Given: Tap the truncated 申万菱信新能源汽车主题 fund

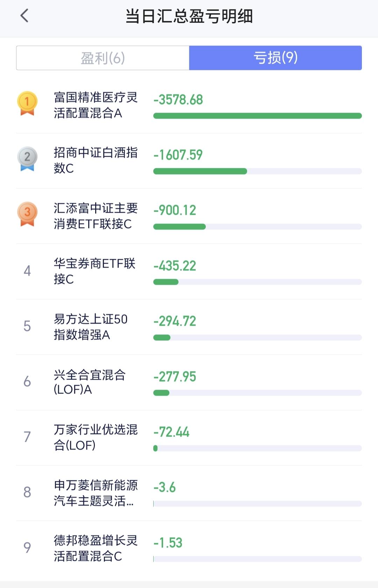Looking at the screenshot, I should (x=96, y=493).
